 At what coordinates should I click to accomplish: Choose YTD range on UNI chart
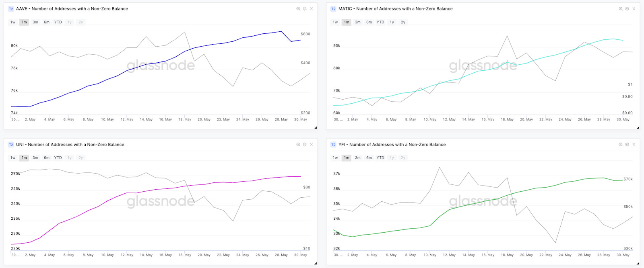click(58, 158)
